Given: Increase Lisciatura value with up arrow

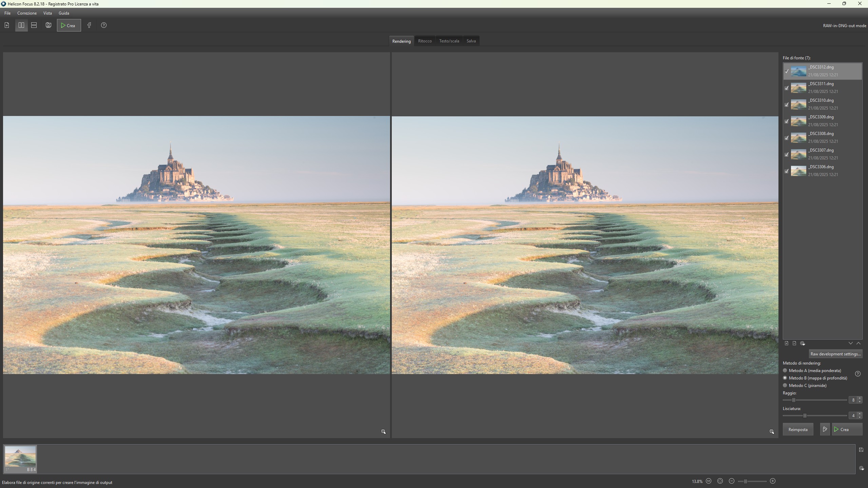Looking at the screenshot, I should point(860,414).
